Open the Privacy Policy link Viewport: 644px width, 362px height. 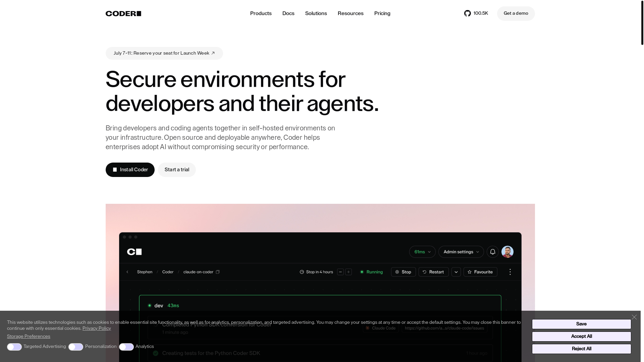(97, 328)
